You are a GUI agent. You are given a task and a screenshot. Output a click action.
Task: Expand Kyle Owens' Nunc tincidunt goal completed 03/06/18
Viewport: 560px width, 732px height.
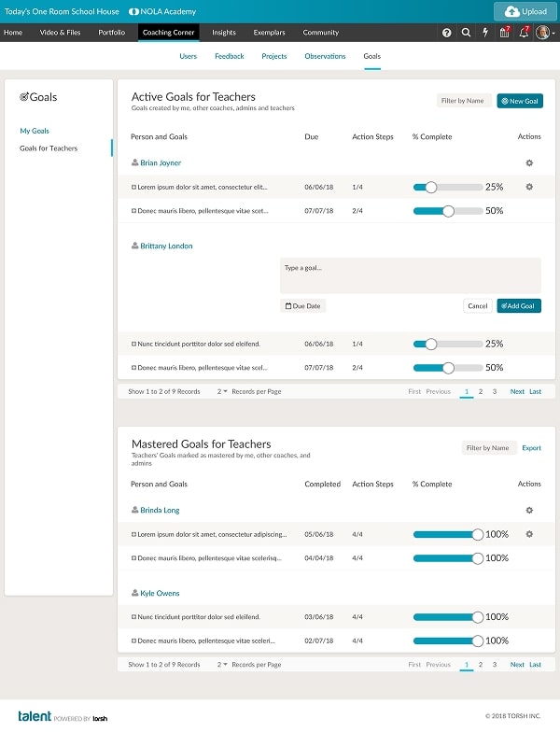pyautogui.click(x=134, y=617)
